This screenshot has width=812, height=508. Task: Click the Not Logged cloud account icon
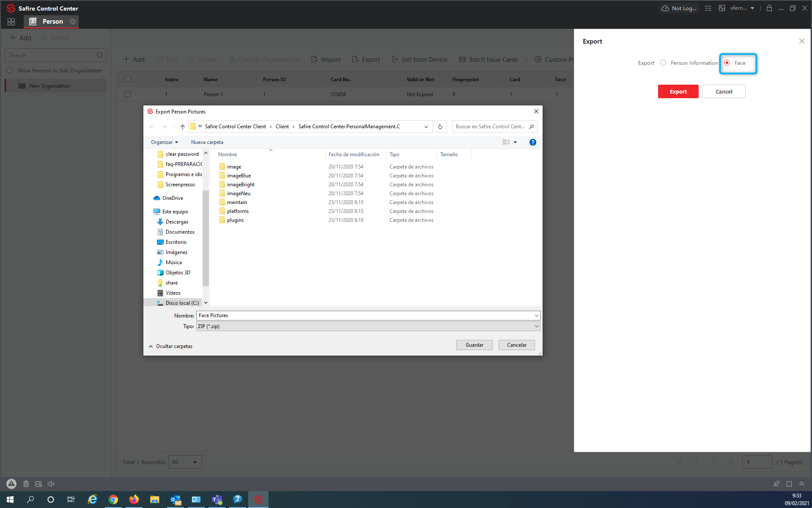[678, 8]
